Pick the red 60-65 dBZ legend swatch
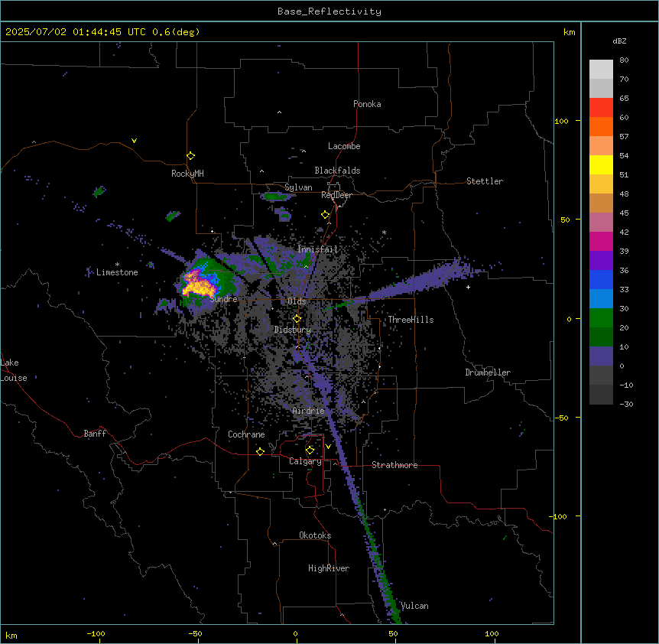659x644 pixels. point(601,107)
